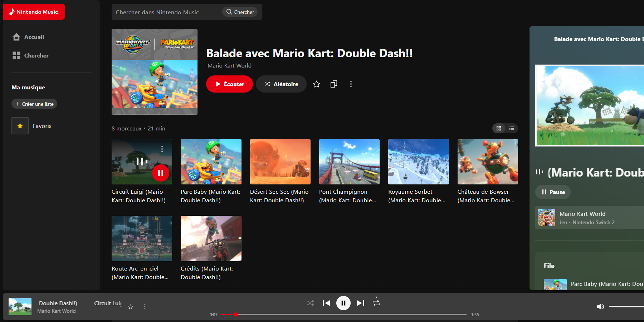Click the Chercher search button

tap(240, 12)
